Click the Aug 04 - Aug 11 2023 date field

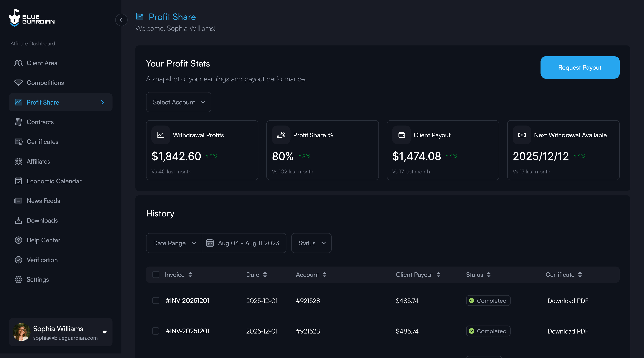[x=244, y=243]
